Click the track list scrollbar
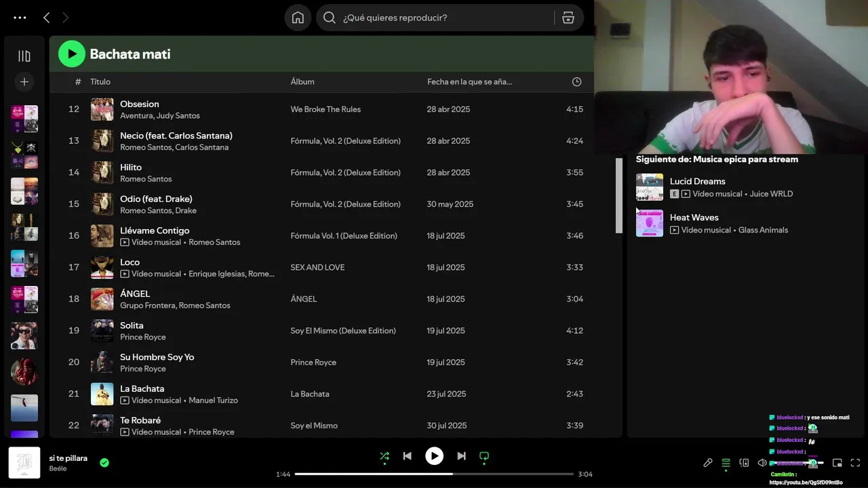Screen dimensions: 868x488 click(618, 195)
